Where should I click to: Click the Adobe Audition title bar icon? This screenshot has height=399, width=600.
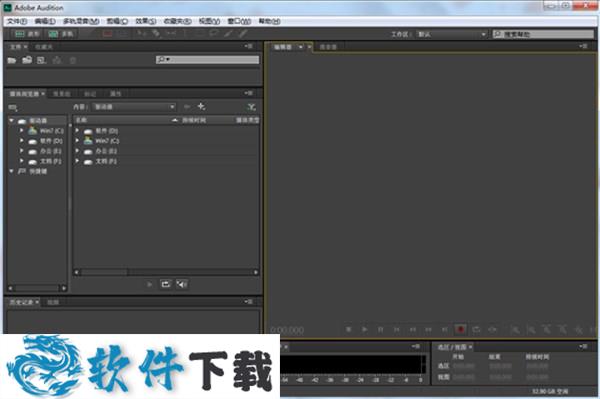(8, 7)
